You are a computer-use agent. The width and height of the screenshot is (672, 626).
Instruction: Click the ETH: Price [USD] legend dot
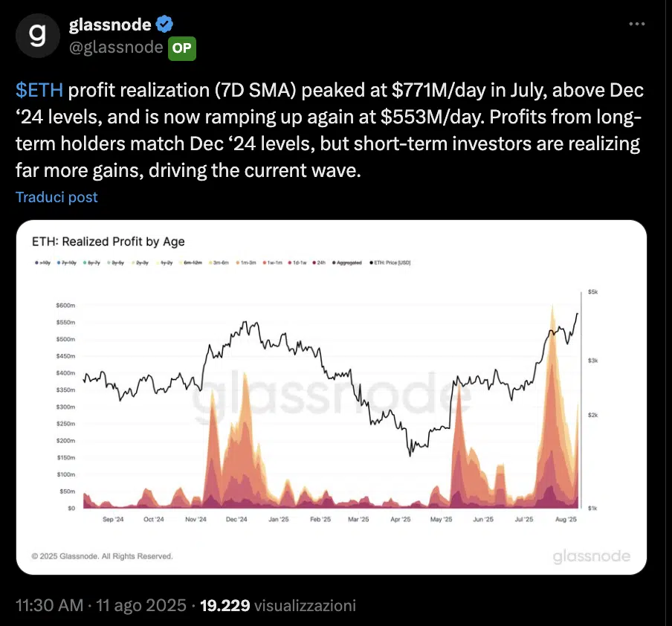click(370, 262)
